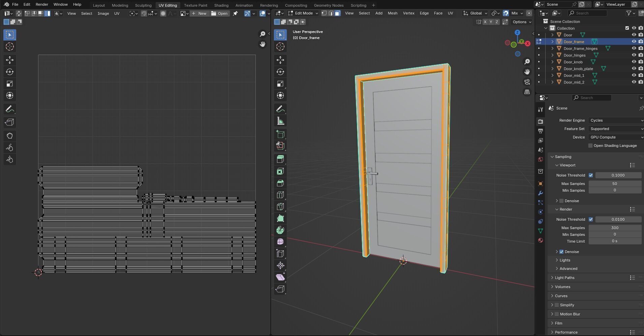Expand Door_frame in outliner tree
Viewport: 644px width, 336px height.
pos(552,42)
